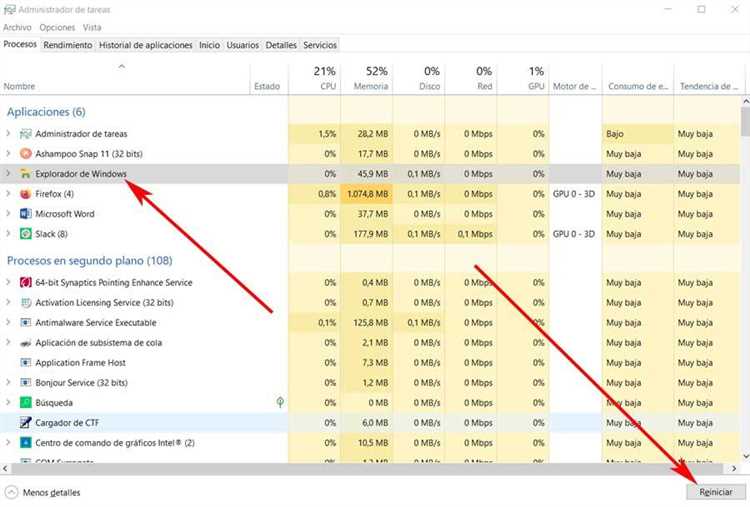Click the Application Frame Host icon
This screenshot has height=507, width=750.
[25, 363]
